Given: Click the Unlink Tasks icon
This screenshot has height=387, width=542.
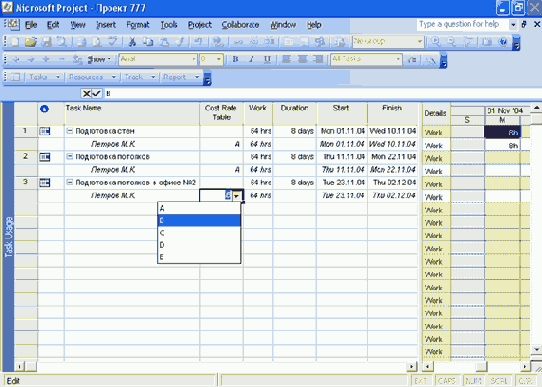Looking at the screenshot, I should click(254, 42).
